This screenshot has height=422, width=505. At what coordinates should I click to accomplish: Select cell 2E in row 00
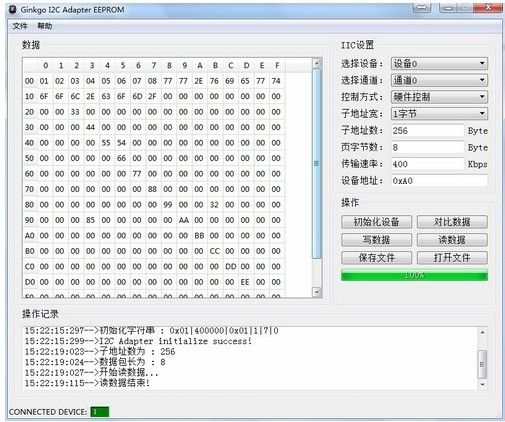(x=199, y=81)
